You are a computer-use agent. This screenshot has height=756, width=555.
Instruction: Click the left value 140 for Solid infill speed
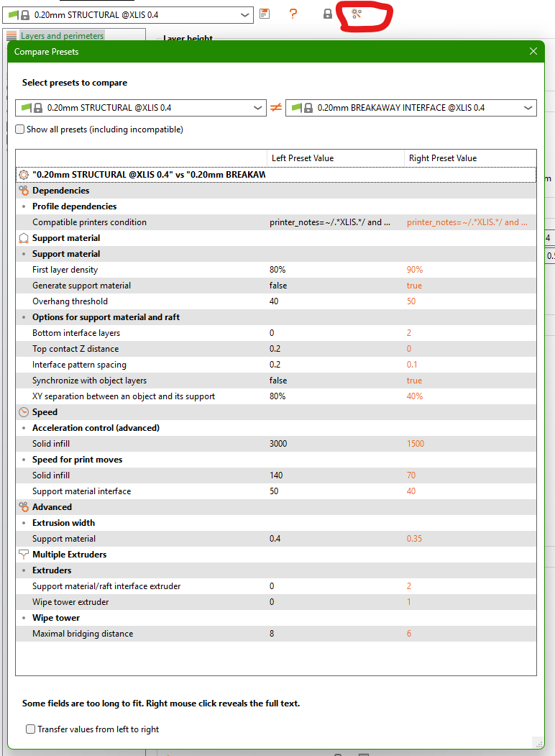point(276,475)
